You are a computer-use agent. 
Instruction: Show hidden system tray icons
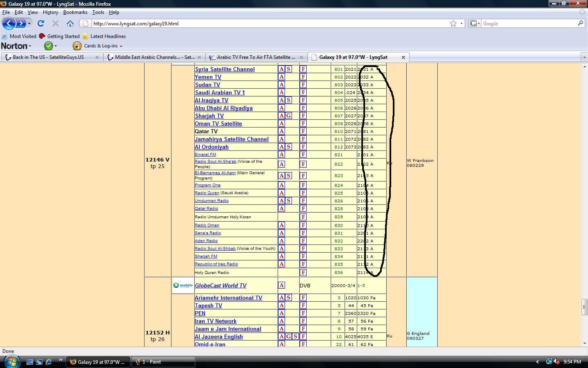point(537,362)
